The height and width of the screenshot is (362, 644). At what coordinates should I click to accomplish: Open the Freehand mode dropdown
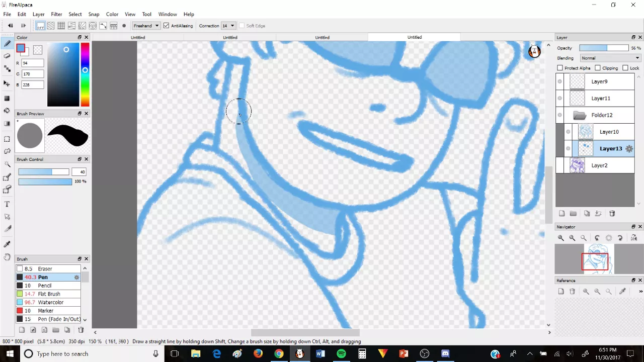pos(146,26)
